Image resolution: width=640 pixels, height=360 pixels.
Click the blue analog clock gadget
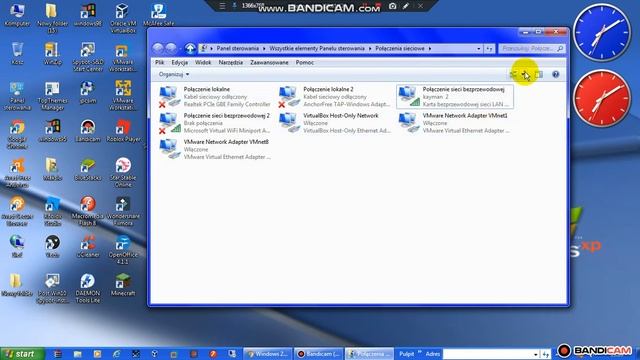[x=602, y=33]
